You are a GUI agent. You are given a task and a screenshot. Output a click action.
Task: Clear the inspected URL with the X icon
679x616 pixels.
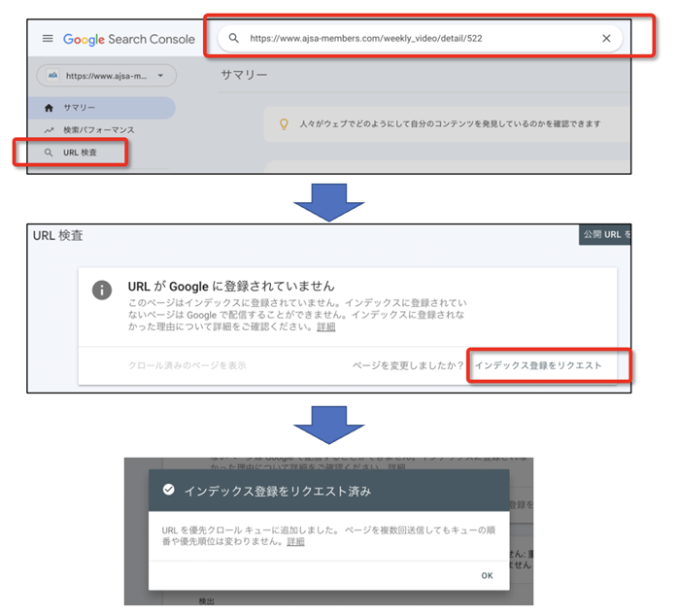(606, 38)
